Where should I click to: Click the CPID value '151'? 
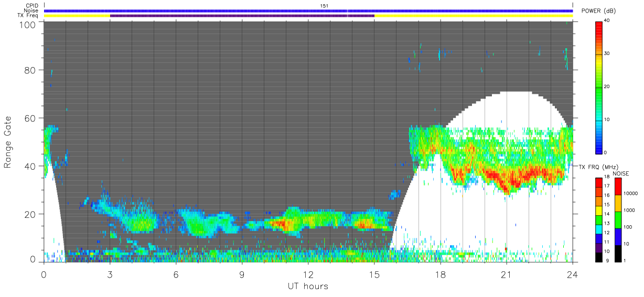324,6
